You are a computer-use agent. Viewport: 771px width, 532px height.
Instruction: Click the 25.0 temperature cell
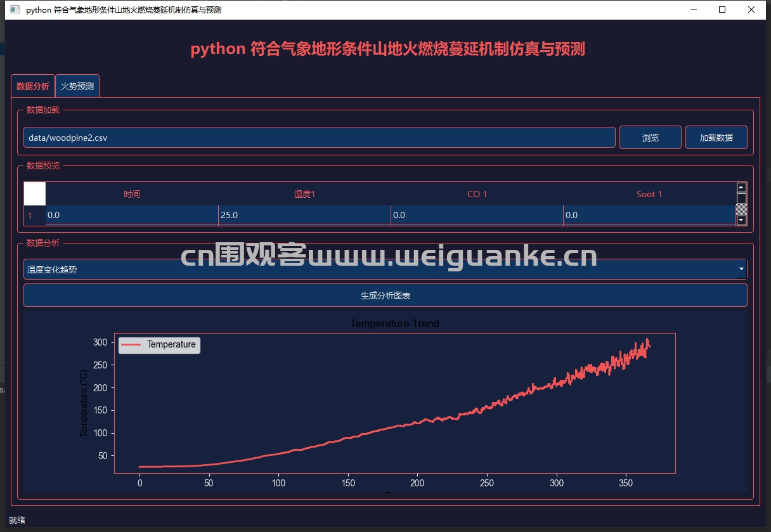click(x=304, y=216)
